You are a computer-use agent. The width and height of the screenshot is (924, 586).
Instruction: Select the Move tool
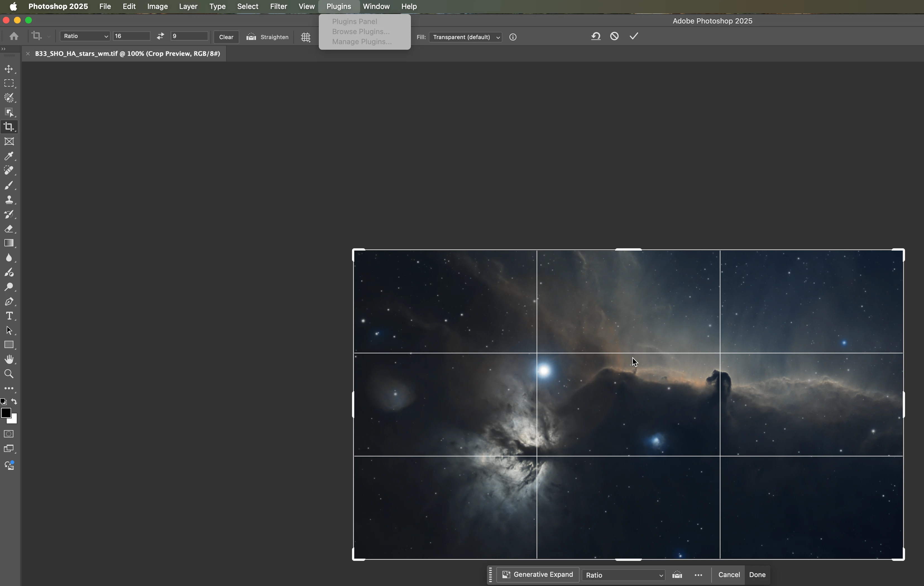pyautogui.click(x=9, y=69)
